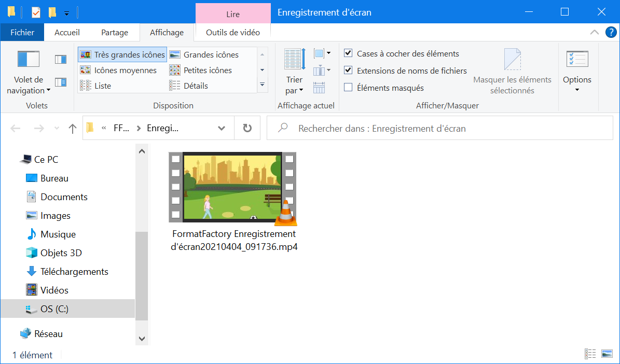Refresh the folder view
620x364 pixels.
[x=247, y=128]
